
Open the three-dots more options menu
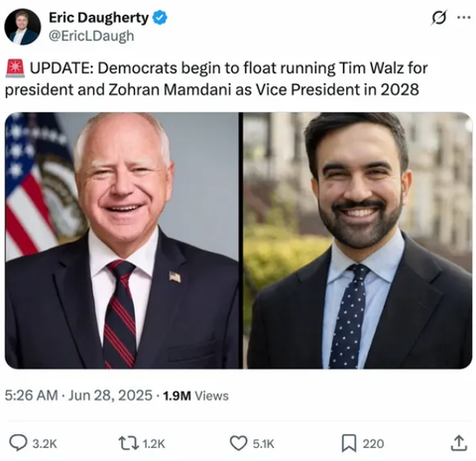pos(463,18)
